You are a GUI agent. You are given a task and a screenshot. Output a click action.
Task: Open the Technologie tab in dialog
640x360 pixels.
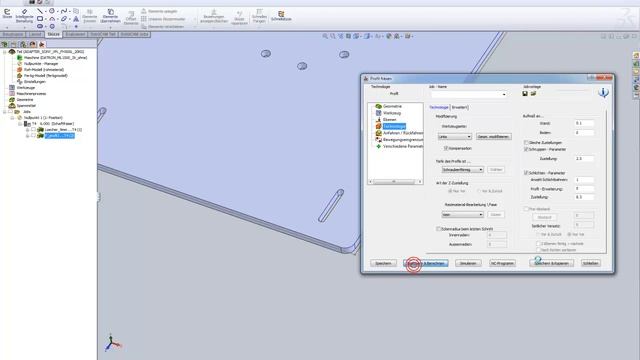(x=439, y=107)
